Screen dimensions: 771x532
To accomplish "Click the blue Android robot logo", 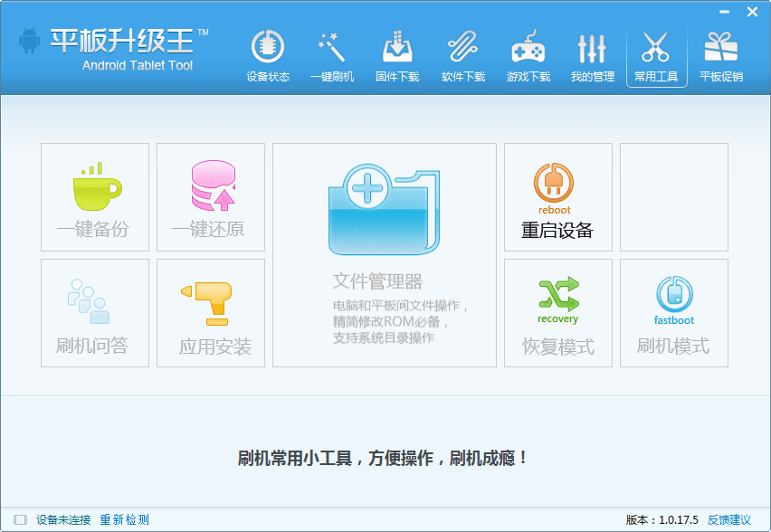I will coord(30,41).
